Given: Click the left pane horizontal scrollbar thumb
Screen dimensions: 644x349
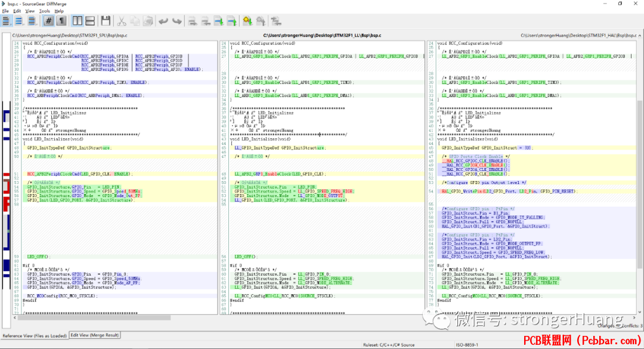Looking at the screenshot, I should (95, 318).
